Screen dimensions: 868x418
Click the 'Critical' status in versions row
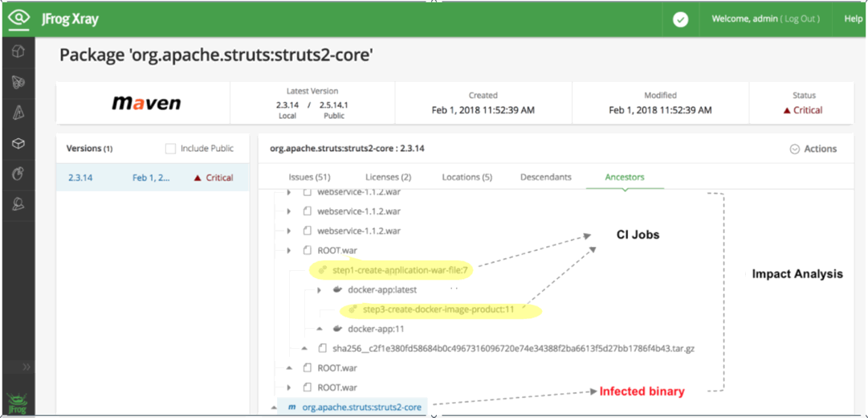(219, 178)
